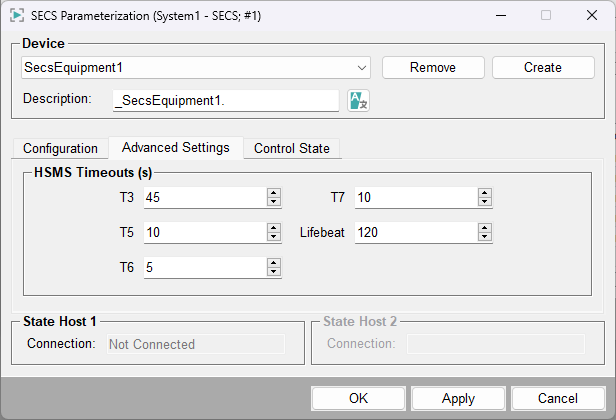This screenshot has width=616, height=420.
Task: Click the Create device button
Action: pos(543,68)
